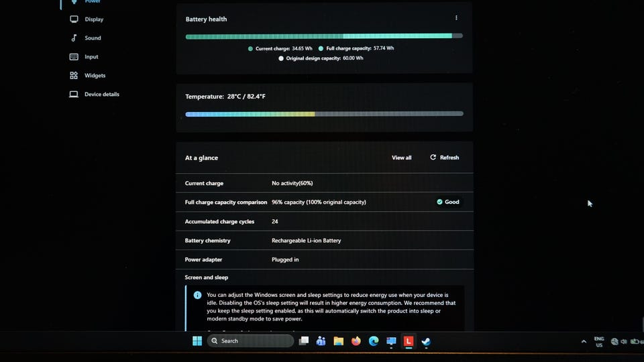Click Rechargeable Li-ion Battery text
Screen dimensions: 644x362
coord(306,241)
